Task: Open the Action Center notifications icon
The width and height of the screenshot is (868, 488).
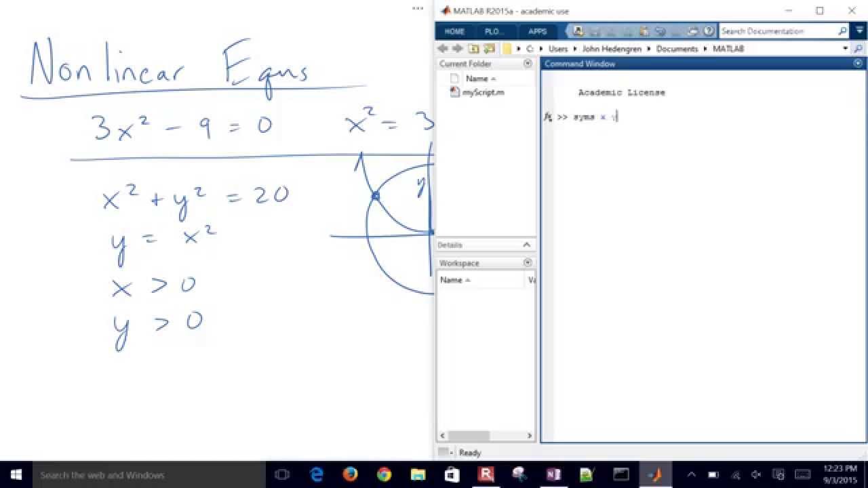Action: 778,474
